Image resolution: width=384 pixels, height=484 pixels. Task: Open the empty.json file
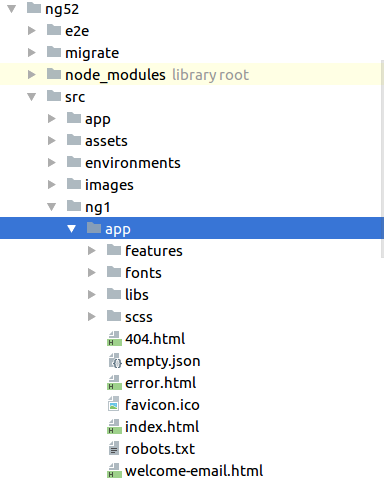(163, 362)
